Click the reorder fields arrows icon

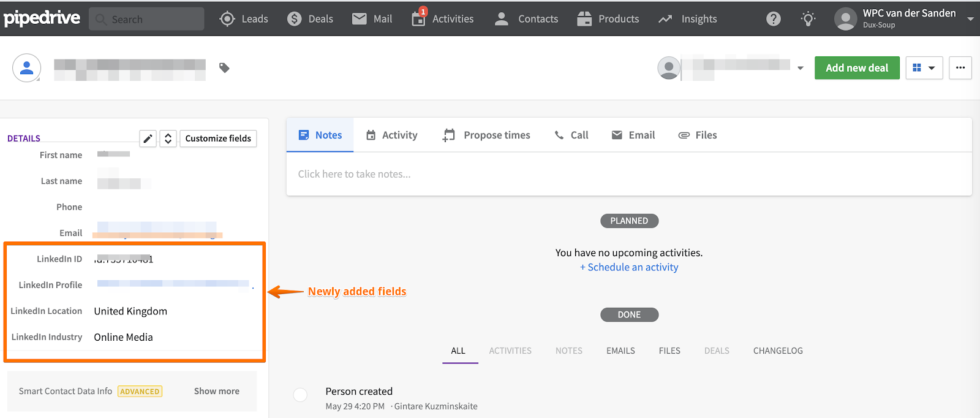(x=168, y=139)
